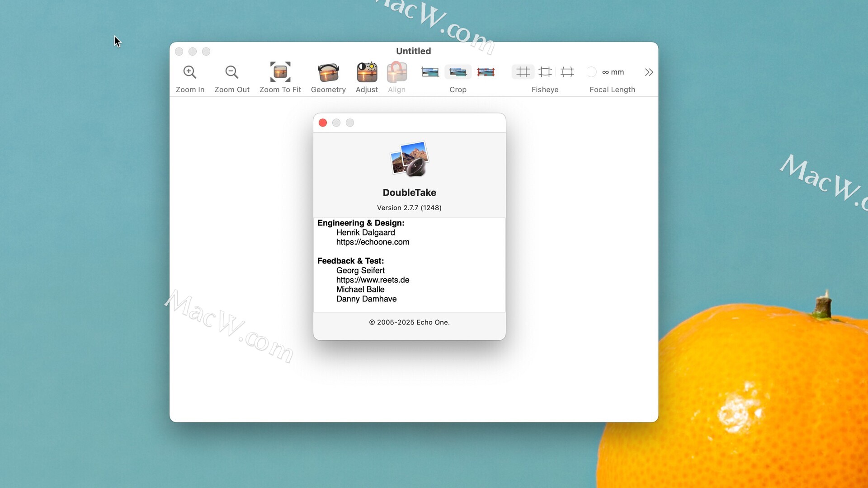868x488 pixels.
Task: Click the name Georg Seifert
Action: pos(360,271)
